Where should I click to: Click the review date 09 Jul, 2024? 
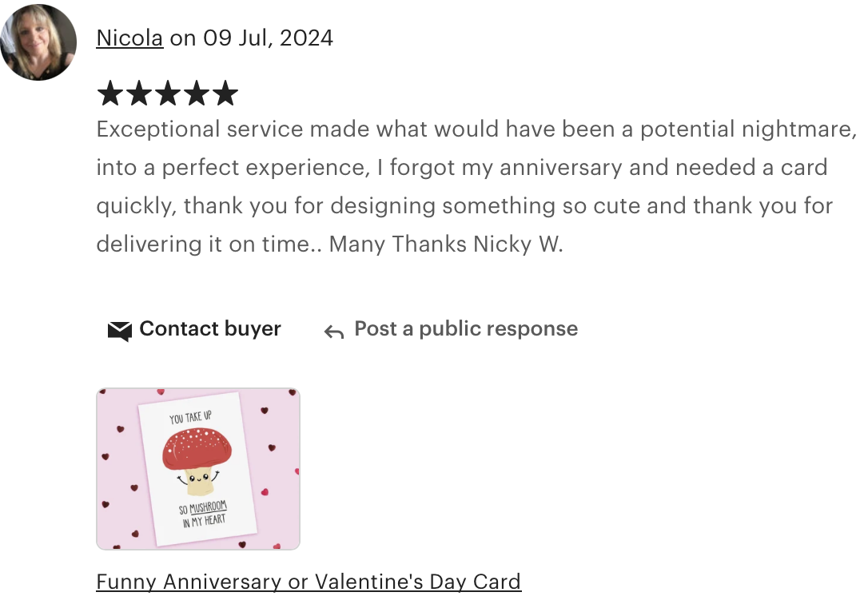point(268,38)
